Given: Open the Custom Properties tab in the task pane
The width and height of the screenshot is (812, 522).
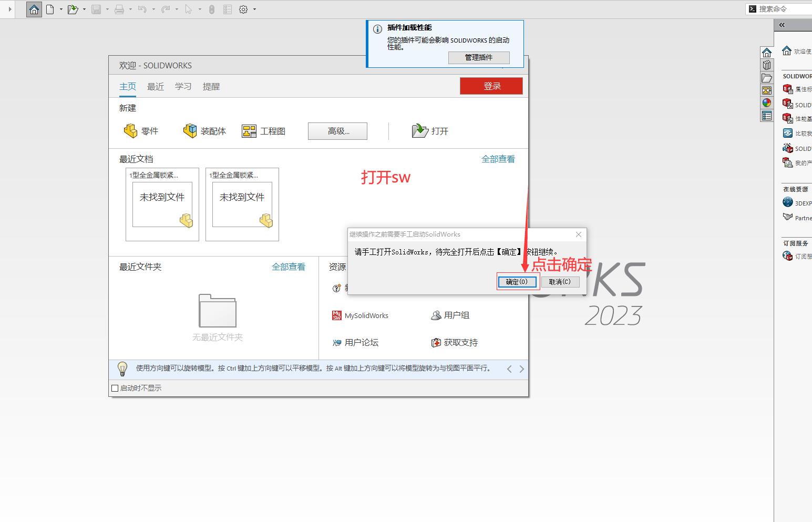Looking at the screenshot, I should pyautogui.click(x=767, y=116).
